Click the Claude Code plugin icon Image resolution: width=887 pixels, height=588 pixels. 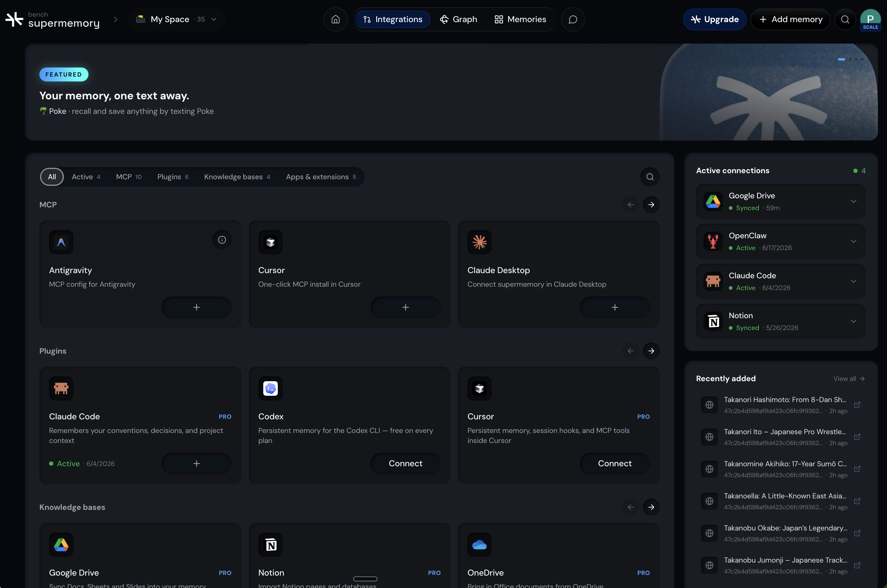click(x=61, y=388)
